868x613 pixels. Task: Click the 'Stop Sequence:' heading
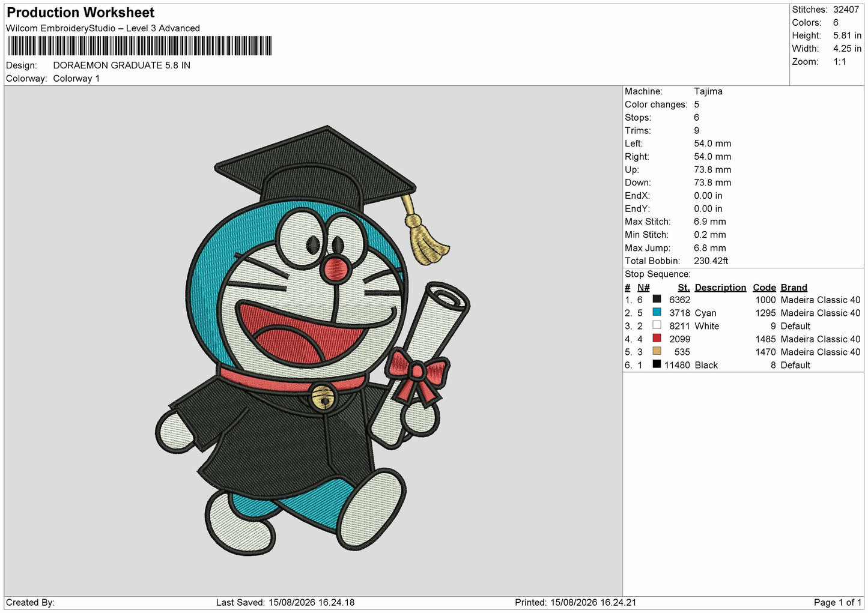coord(658,274)
